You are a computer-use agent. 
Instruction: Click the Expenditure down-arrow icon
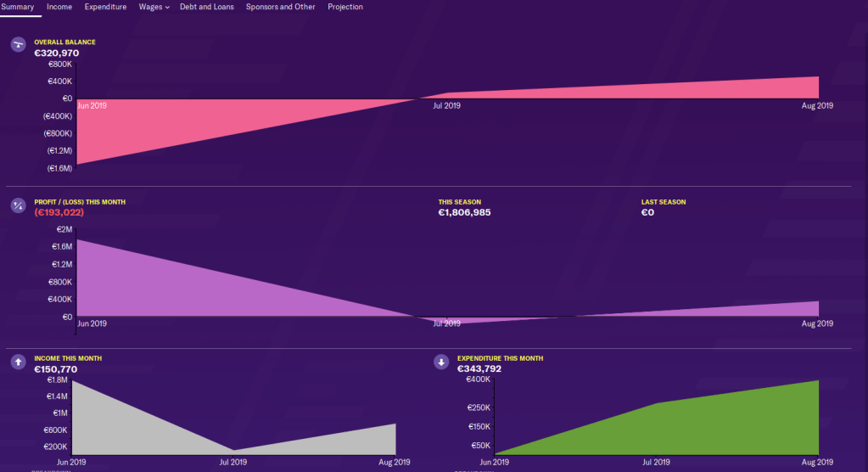[x=441, y=362]
